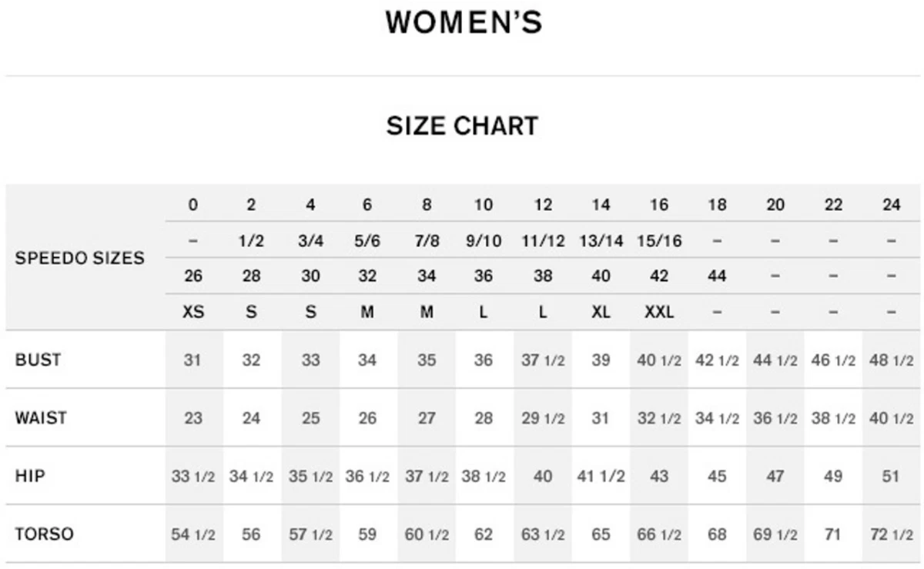Select the XXL size cell

click(x=659, y=313)
